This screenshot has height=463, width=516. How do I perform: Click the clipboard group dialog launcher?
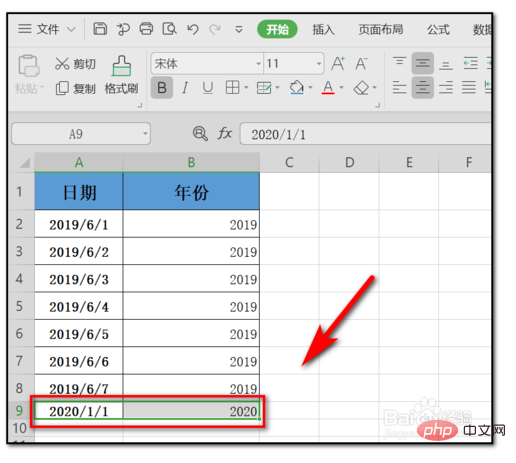click(140, 105)
